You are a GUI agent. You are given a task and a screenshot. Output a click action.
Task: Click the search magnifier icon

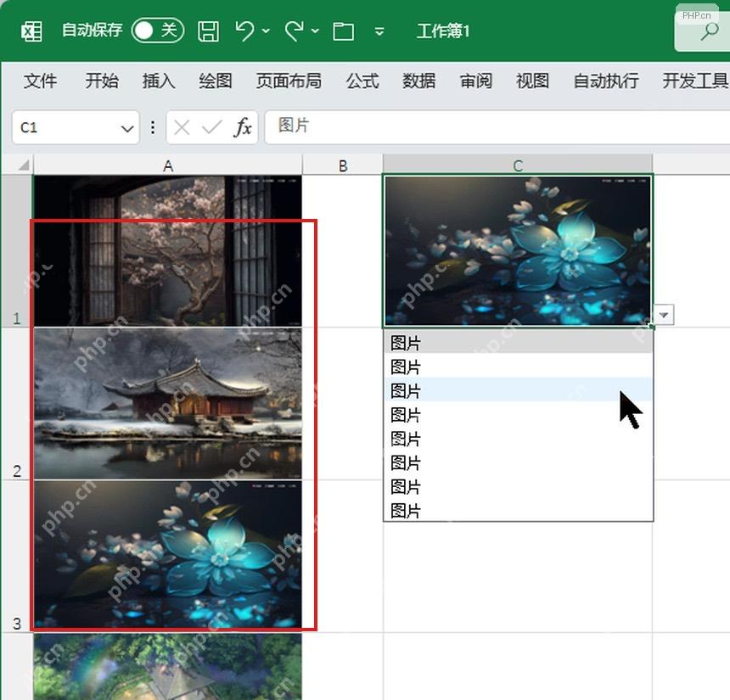(710, 31)
